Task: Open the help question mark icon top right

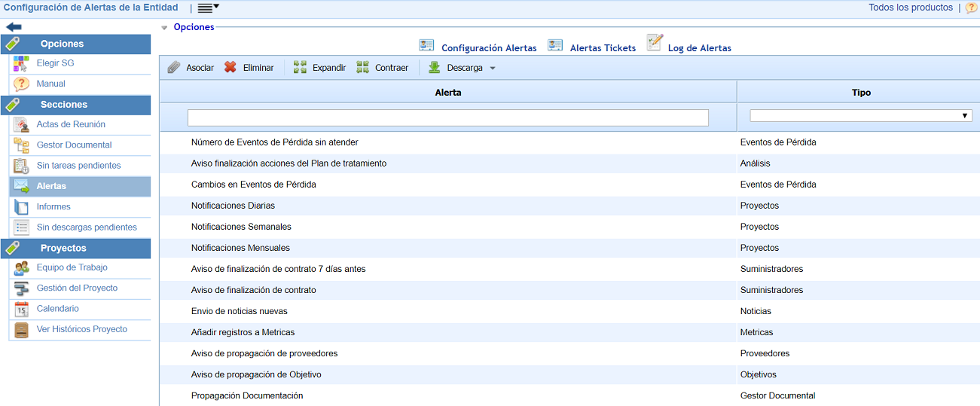Action: click(971, 8)
